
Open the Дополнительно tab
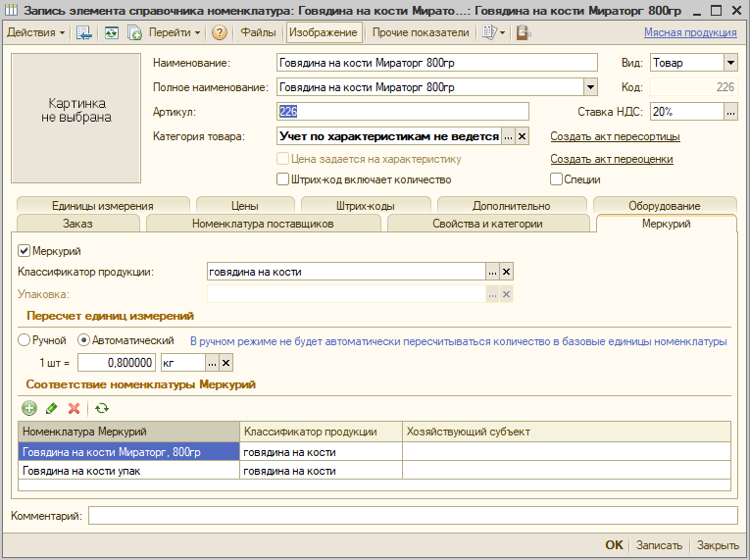(x=512, y=206)
